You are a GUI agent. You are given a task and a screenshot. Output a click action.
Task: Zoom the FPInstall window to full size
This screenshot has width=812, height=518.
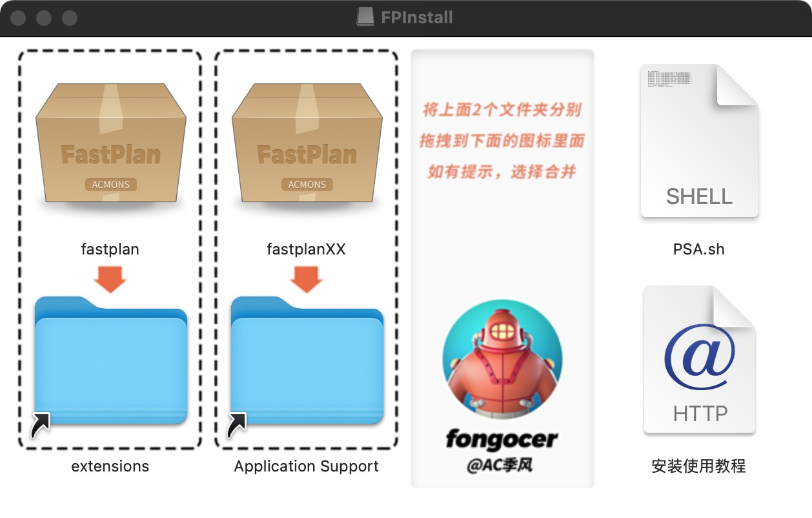[70, 17]
